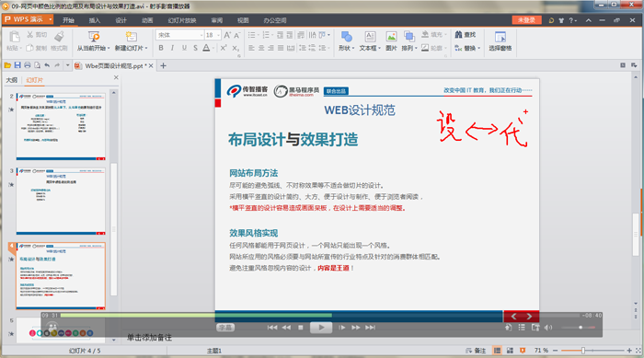Screen dimensions: 644x358
Task: Switch to the 大纲 outline pane tab
Action: pyautogui.click(x=11, y=80)
